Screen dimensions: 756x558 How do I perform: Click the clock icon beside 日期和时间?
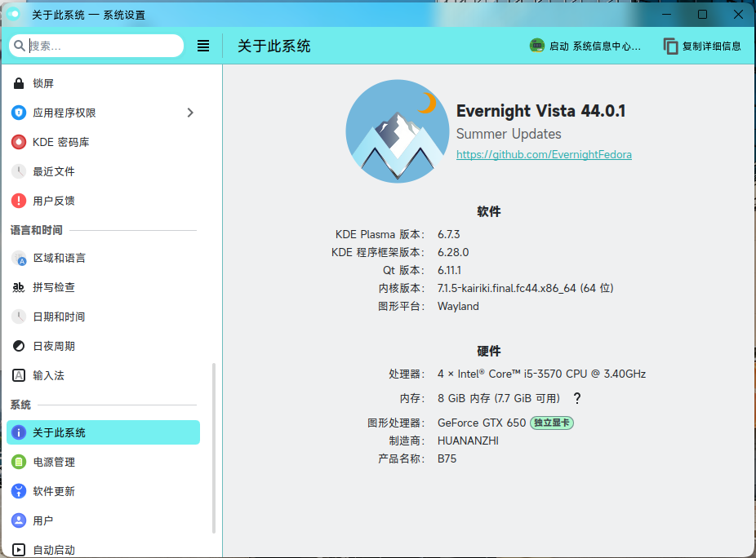pos(19,317)
